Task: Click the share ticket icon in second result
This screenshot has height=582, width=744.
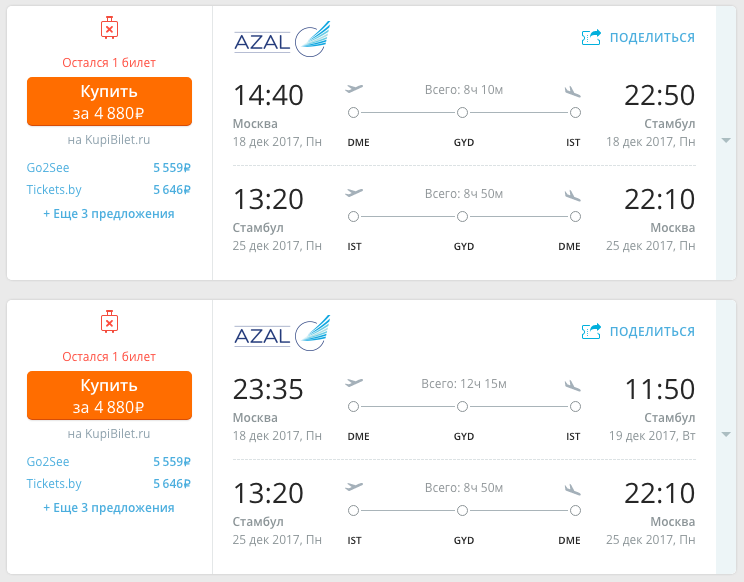Action: click(x=591, y=332)
